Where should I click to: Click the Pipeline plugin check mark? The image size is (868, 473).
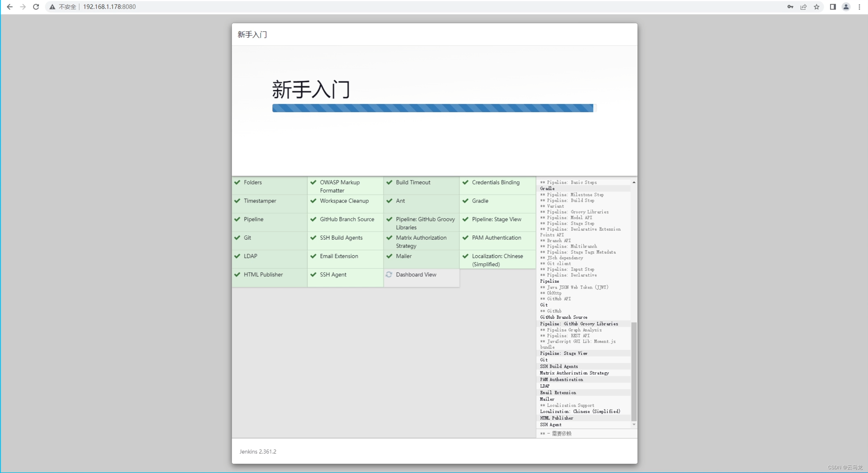tap(237, 219)
